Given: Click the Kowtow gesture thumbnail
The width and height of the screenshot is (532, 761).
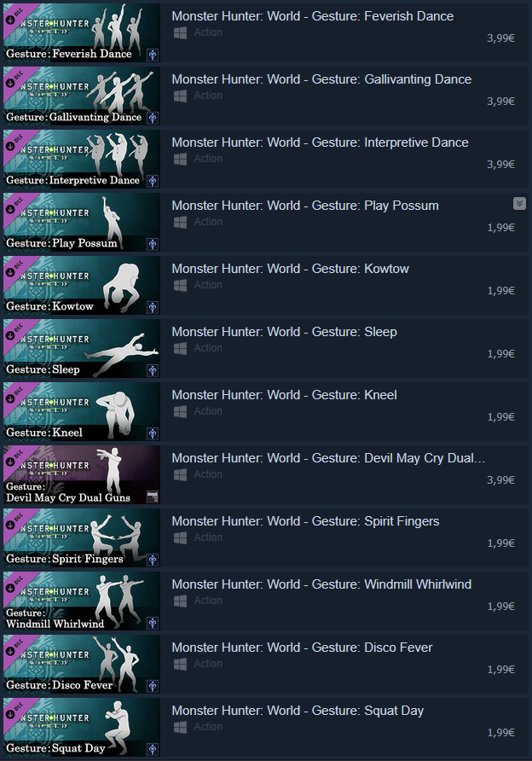Looking at the screenshot, I should 82,285.
